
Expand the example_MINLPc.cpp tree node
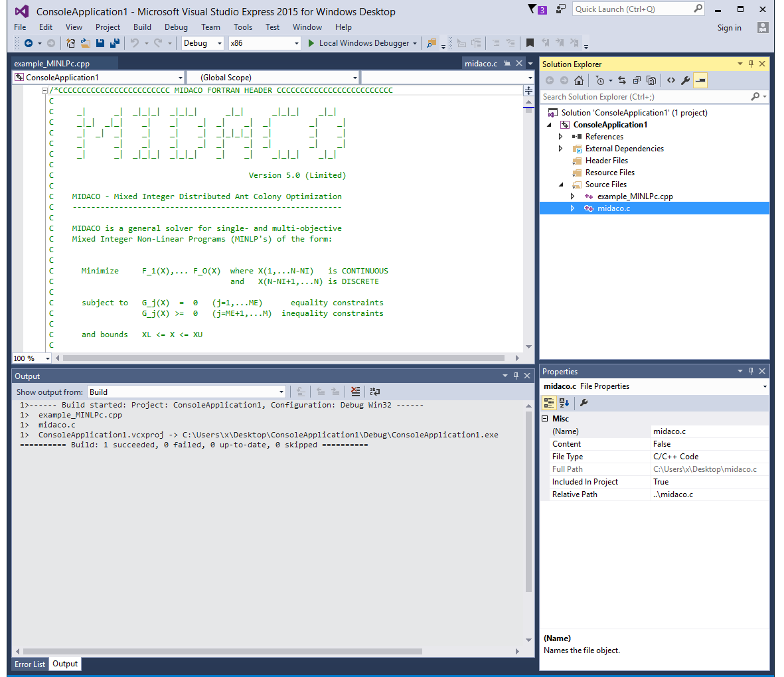(x=572, y=196)
